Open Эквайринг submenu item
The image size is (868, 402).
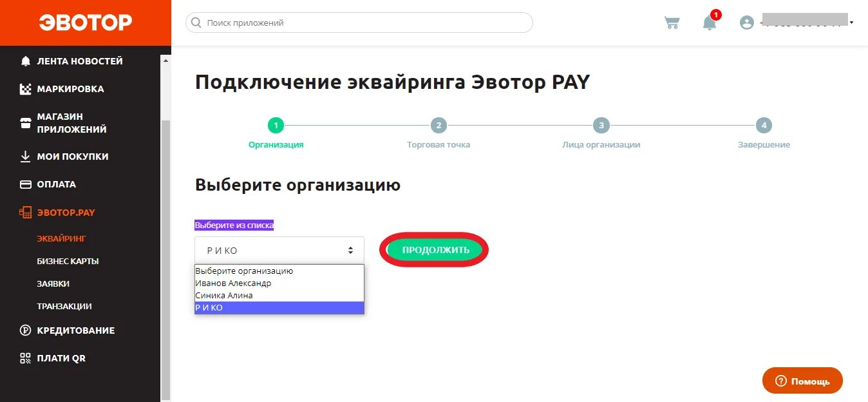point(61,239)
